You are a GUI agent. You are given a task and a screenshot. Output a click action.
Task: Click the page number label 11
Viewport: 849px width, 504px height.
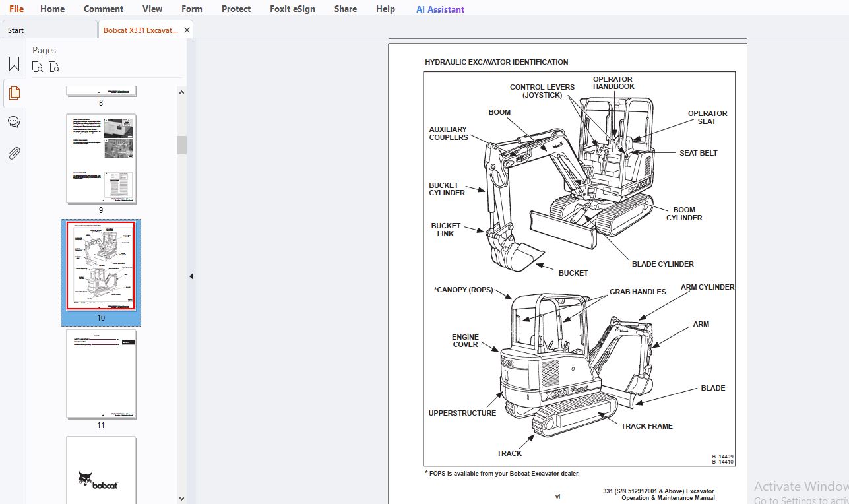pos(101,425)
